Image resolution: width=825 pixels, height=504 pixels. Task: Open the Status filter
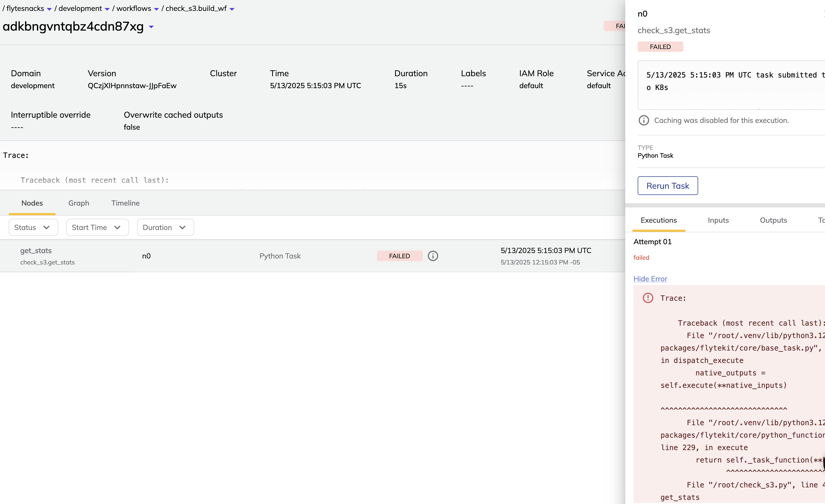coord(33,227)
